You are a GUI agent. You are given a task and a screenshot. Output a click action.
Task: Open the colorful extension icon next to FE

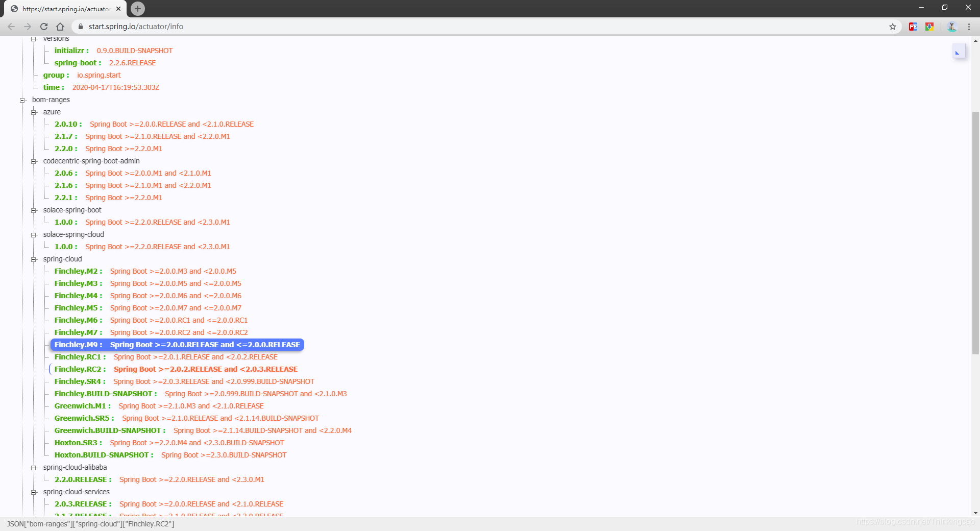pyautogui.click(x=929, y=27)
